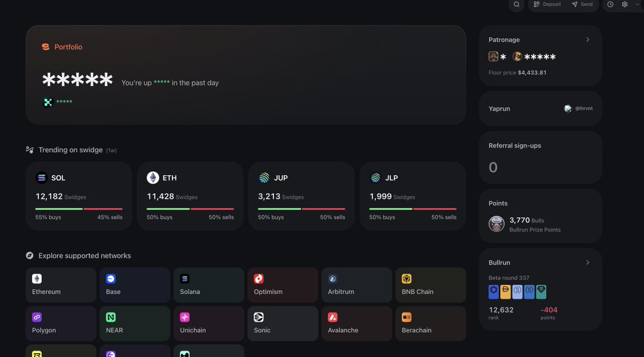Click the yellow DAI Bullrun card
Viewport: 644px width, 357px height.
pyautogui.click(x=506, y=292)
